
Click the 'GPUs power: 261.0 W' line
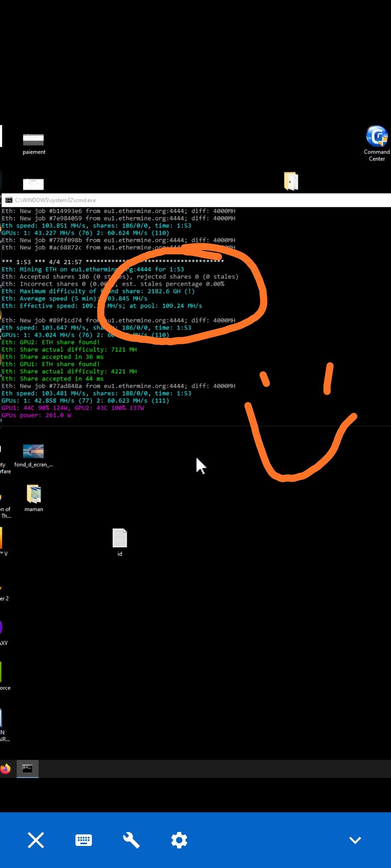[36, 415]
